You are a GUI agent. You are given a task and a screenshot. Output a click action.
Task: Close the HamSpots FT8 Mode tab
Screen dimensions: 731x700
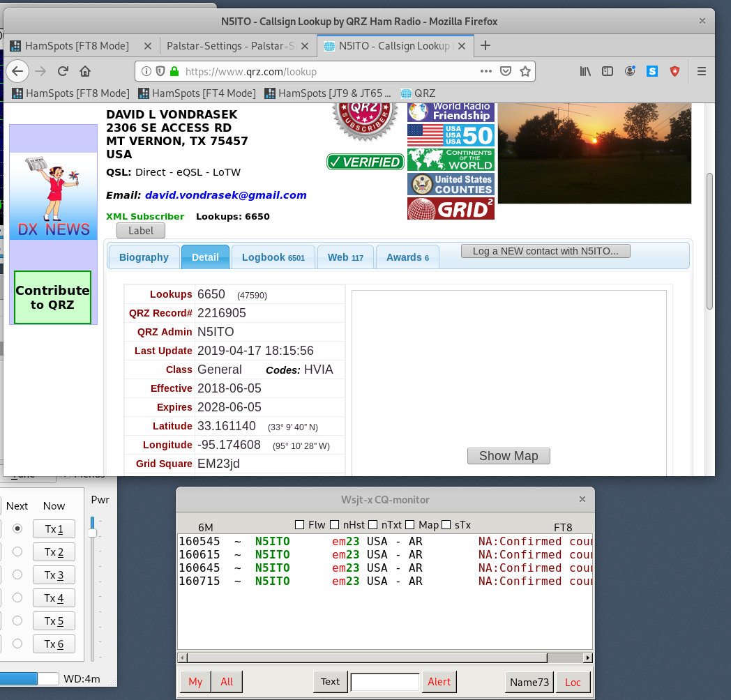(148, 46)
